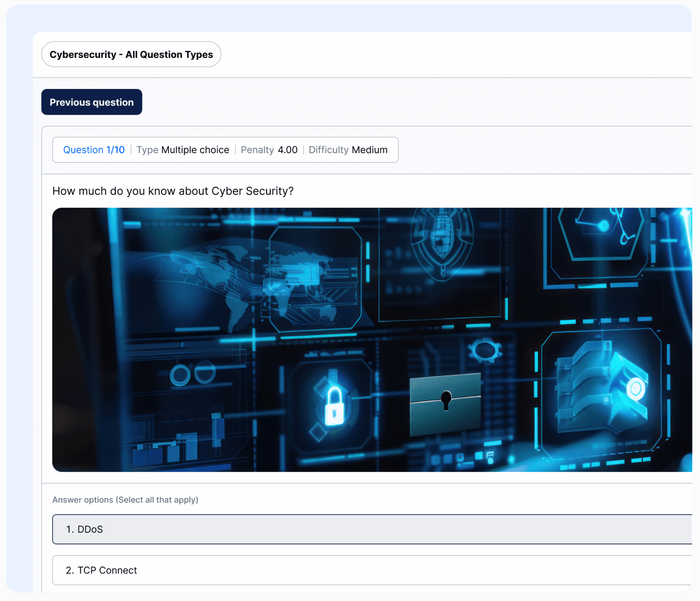Click the Question 1/10 counter

94,150
